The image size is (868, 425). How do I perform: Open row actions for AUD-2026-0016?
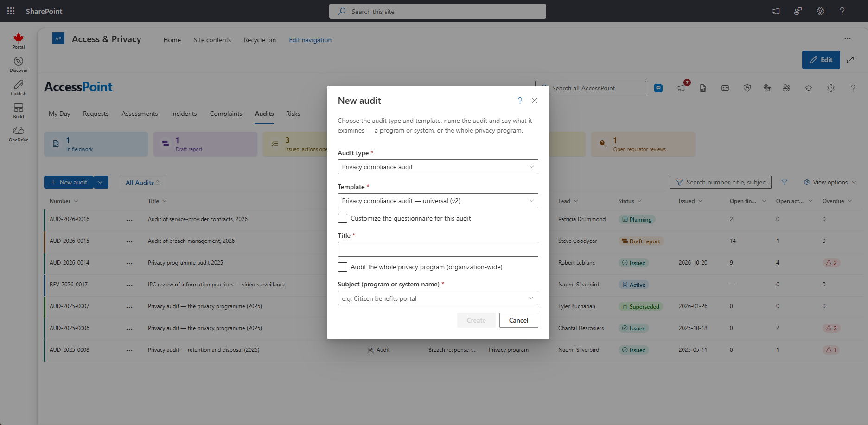point(129,220)
